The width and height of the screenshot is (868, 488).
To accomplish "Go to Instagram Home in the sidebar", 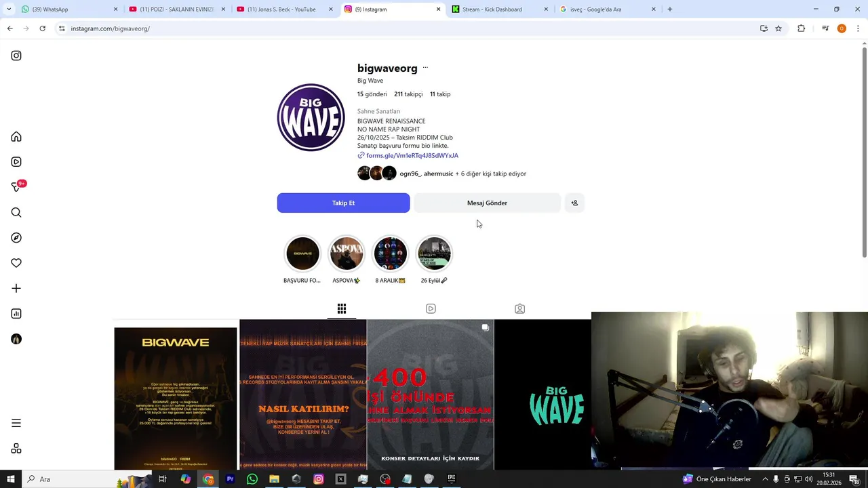I will [16, 137].
